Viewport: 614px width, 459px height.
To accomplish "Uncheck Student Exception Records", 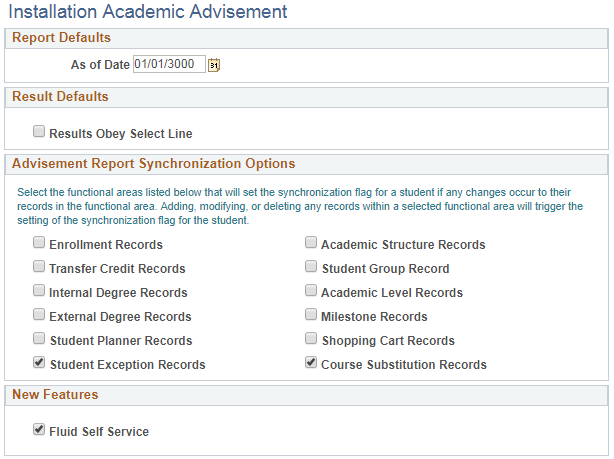I will click(x=39, y=363).
